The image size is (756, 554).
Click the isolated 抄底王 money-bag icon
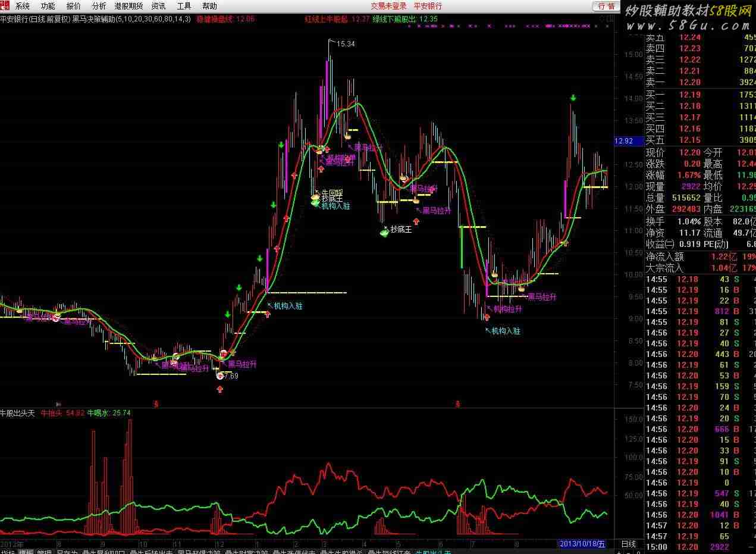(x=384, y=232)
